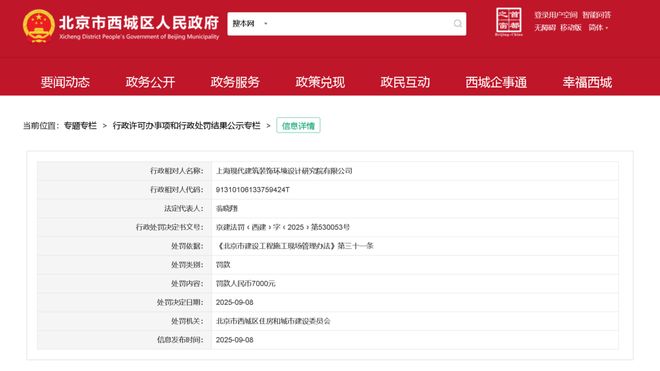Click the 处罚依据 label
The image size is (660, 371).
pyautogui.click(x=187, y=246)
